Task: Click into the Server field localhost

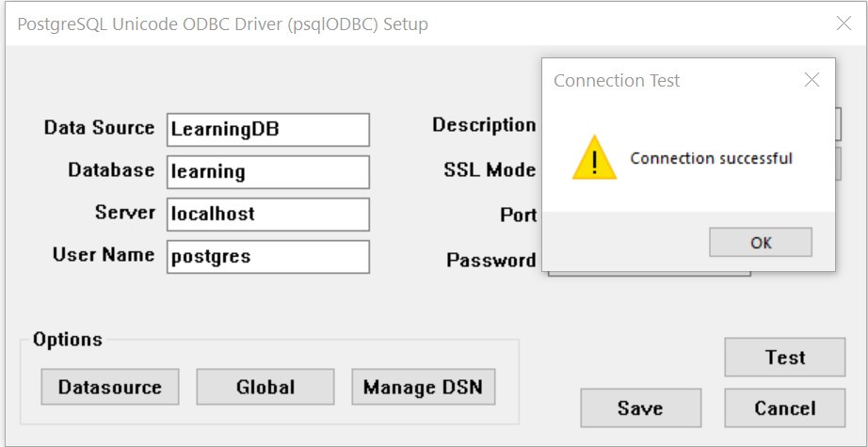Action: 268,215
